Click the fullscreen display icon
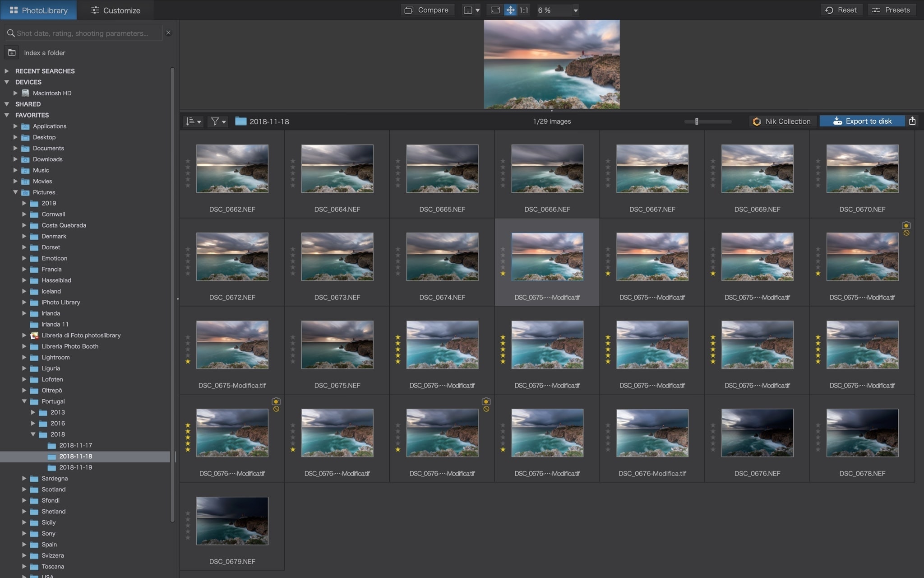924x578 pixels. [x=495, y=10]
